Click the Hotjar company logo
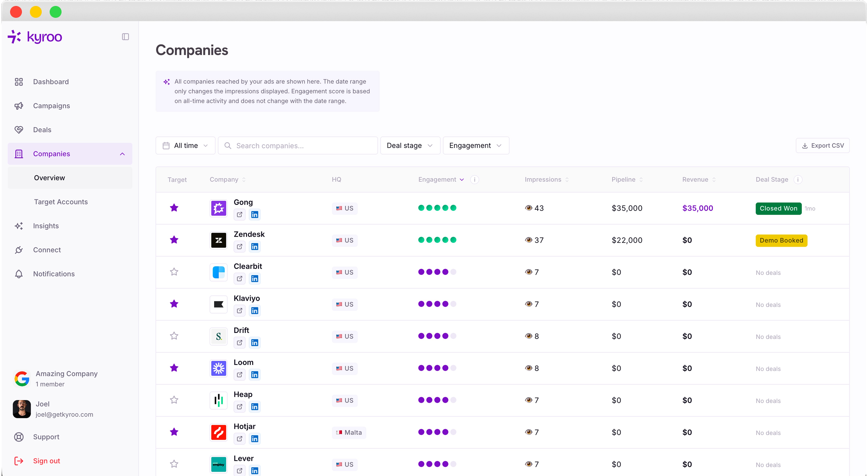The height and width of the screenshot is (476, 868). [219, 432]
